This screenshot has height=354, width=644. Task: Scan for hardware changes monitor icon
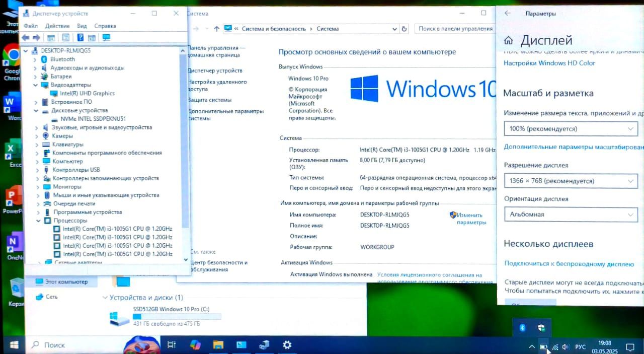point(106,37)
